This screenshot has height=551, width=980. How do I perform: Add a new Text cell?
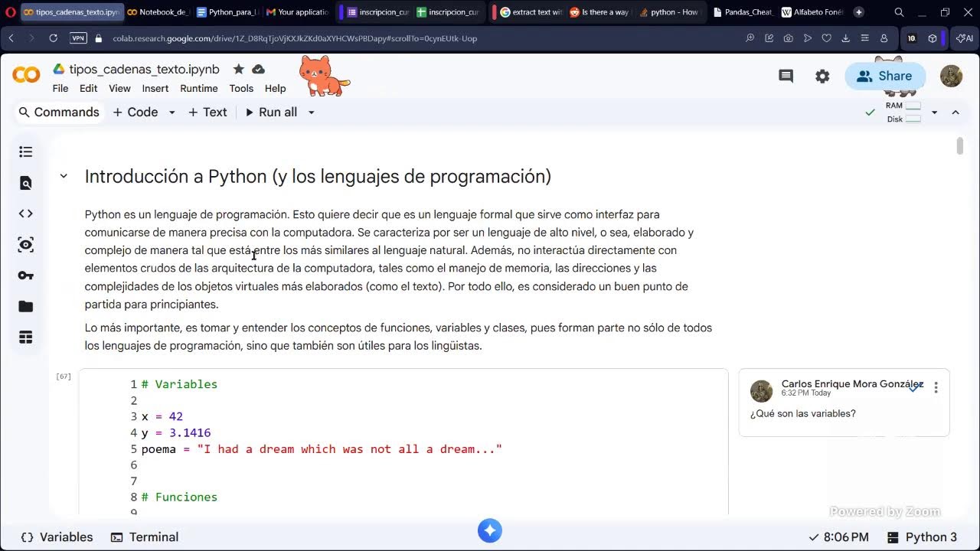click(x=207, y=112)
